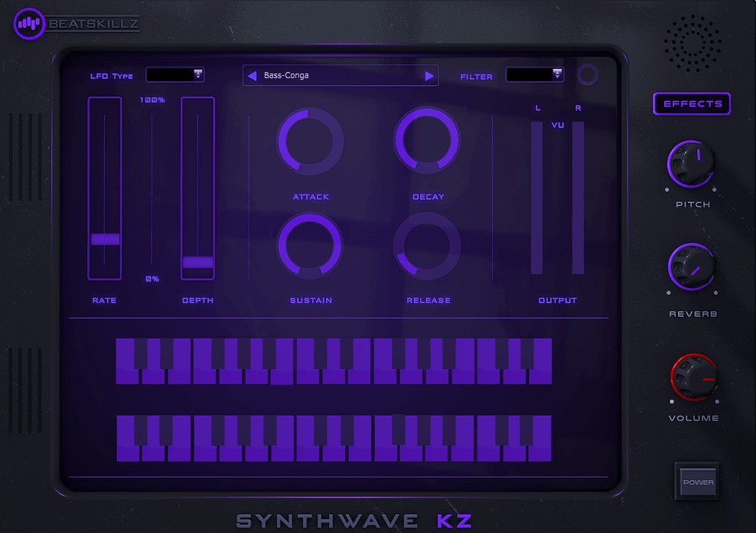
Task: Click the next preset right arrow
Action: pyautogui.click(x=429, y=76)
